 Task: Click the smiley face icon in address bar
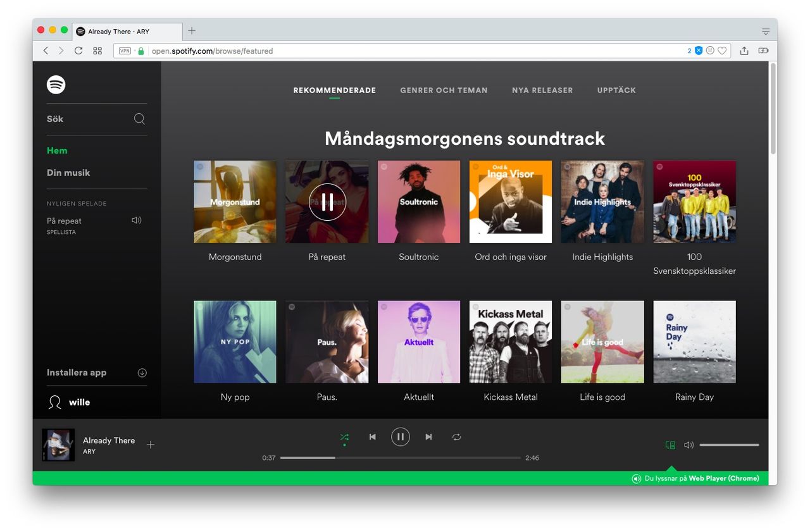tap(710, 51)
